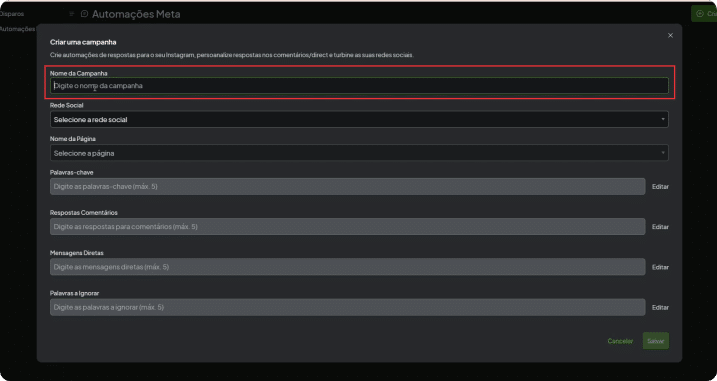Image resolution: width=717 pixels, height=381 pixels.
Task: Click the chat bubble icon before Automações Meta
Action: [84, 14]
